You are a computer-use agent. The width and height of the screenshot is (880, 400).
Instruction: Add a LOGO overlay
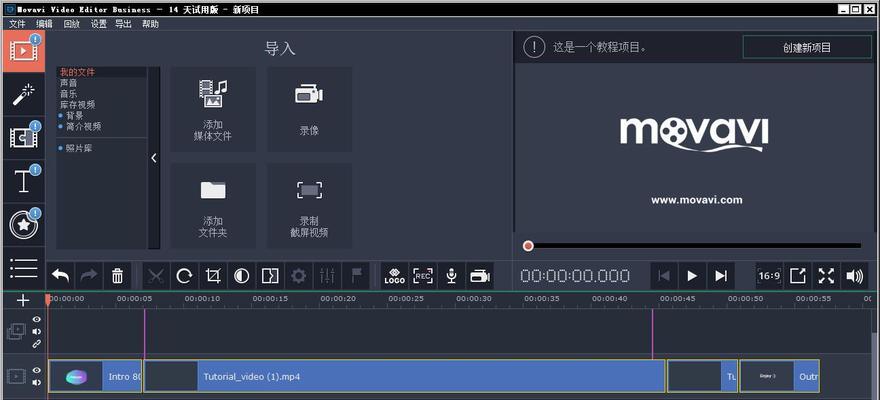point(395,275)
